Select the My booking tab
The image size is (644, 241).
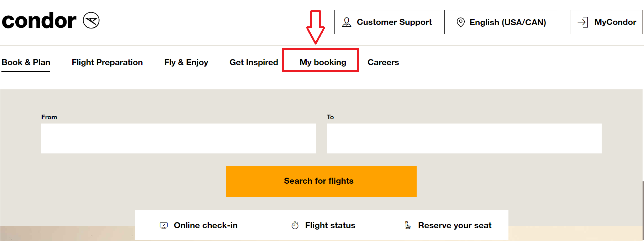(323, 62)
